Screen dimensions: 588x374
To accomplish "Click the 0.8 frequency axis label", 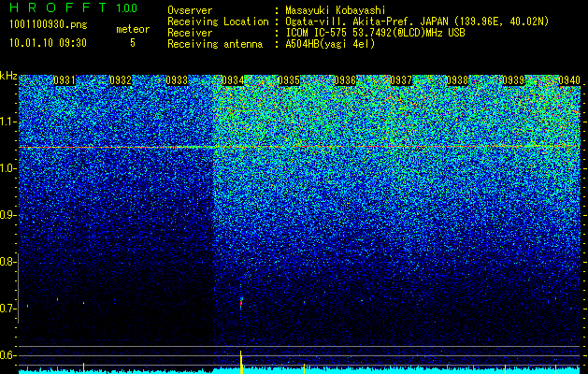I will click(x=7, y=262).
